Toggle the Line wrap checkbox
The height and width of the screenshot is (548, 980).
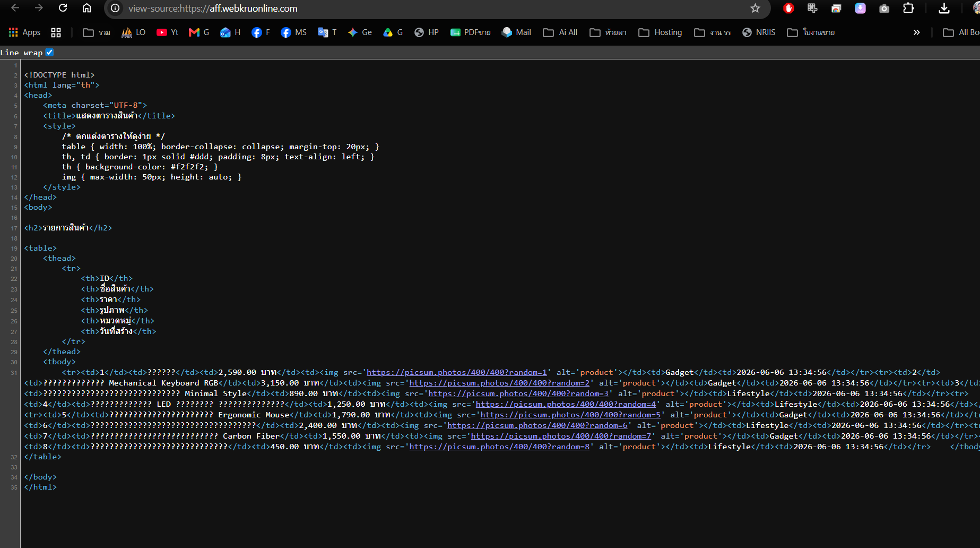(49, 52)
